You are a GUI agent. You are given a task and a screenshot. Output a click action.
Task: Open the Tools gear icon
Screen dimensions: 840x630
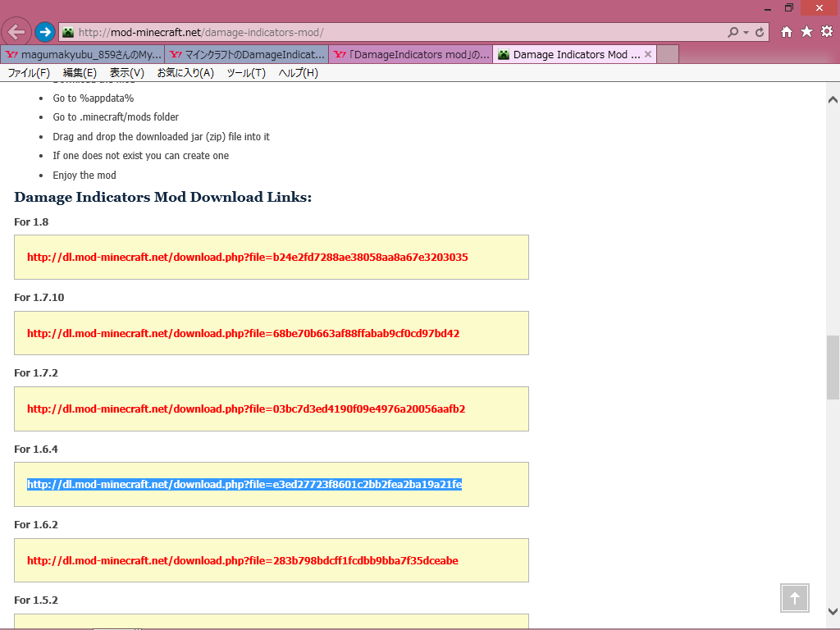click(x=827, y=32)
